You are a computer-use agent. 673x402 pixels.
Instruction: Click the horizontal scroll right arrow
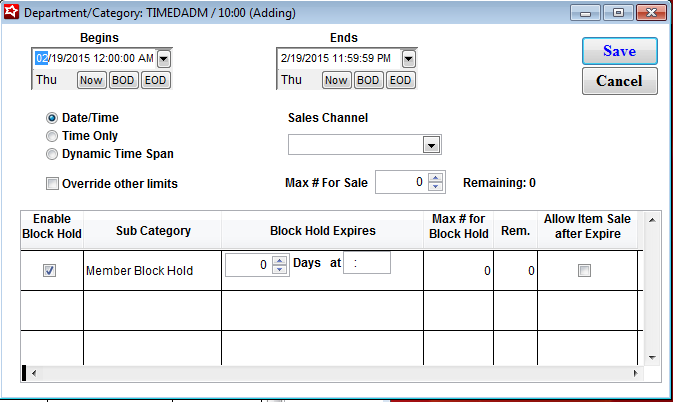636,373
